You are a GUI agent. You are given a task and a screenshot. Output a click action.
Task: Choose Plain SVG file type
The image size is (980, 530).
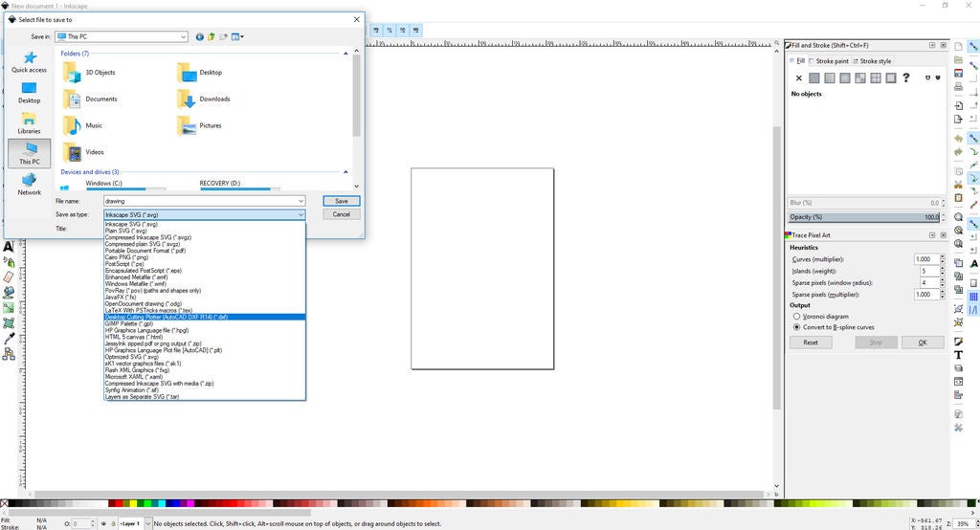[205, 231]
